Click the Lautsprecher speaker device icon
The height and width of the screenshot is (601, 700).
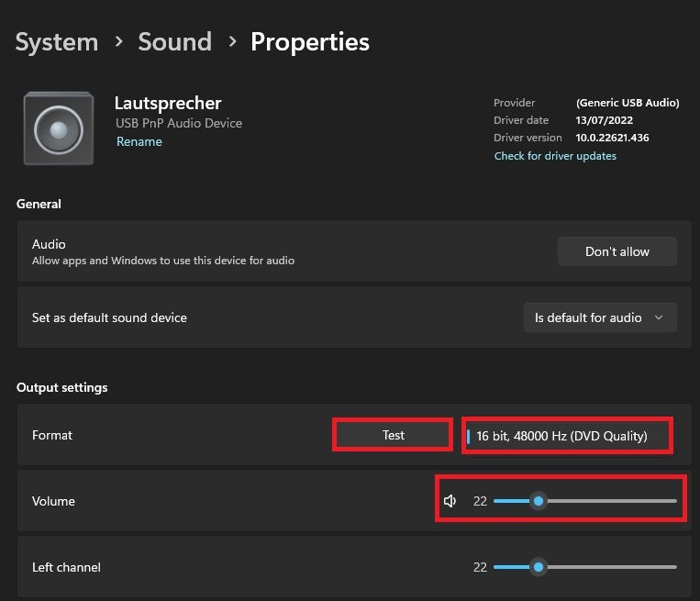[x=58, y=128]
